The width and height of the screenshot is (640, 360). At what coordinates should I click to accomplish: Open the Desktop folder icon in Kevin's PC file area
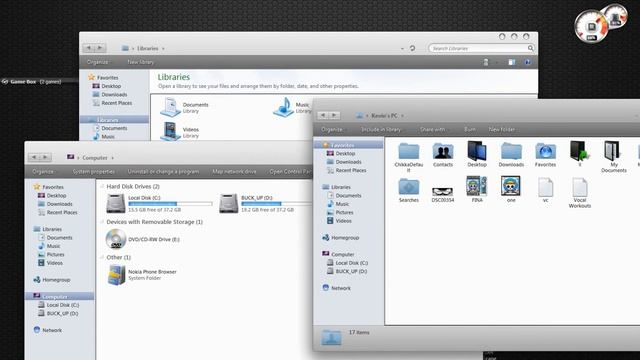tap(477, 151)
